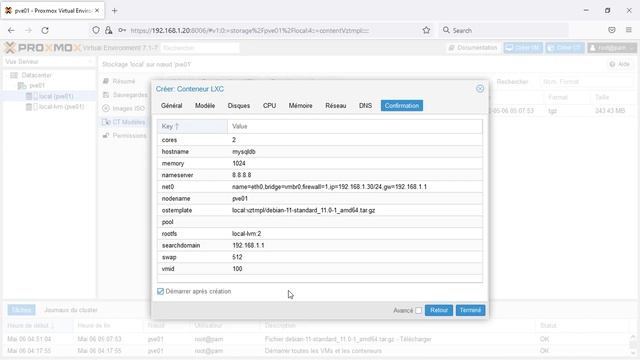640x360 pixels.
Task: Toggle Démarrer après création checkbox
Action: (160, 291)
